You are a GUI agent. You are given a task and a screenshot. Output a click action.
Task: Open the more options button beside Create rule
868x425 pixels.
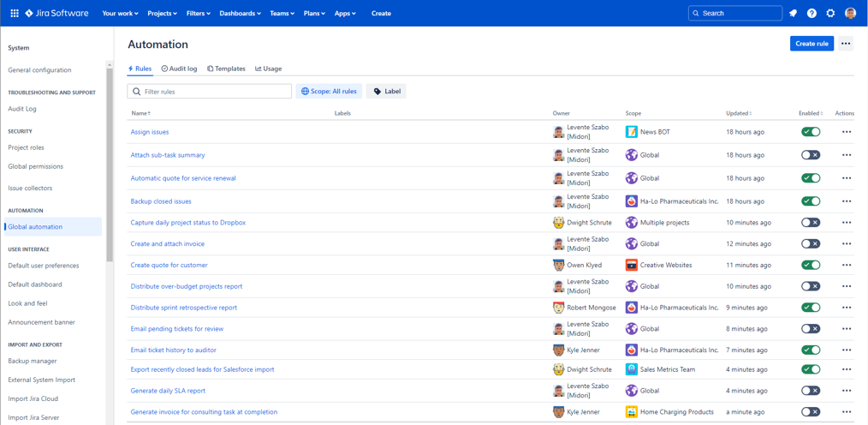845,44
